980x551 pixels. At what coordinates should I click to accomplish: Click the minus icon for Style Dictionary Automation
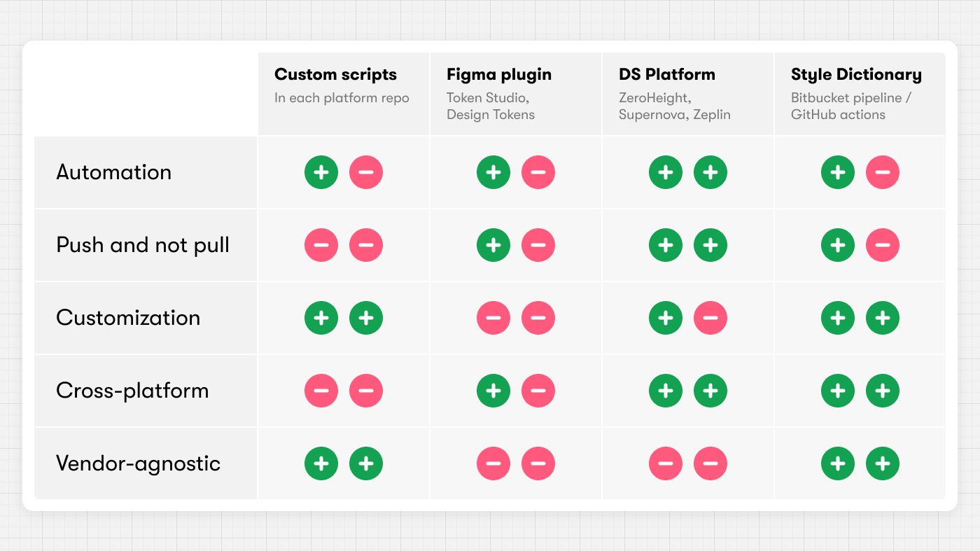tap(883, 172)
